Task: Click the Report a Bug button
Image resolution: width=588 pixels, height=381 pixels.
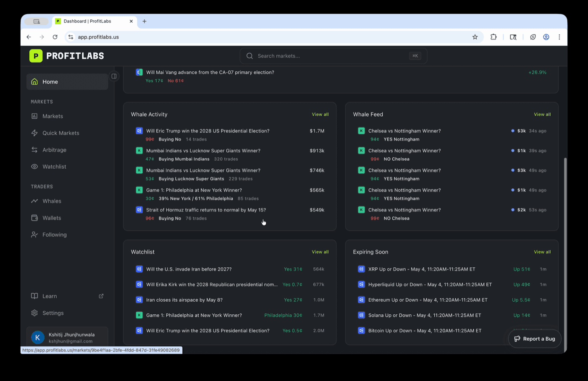Action: tap(535, 339)
